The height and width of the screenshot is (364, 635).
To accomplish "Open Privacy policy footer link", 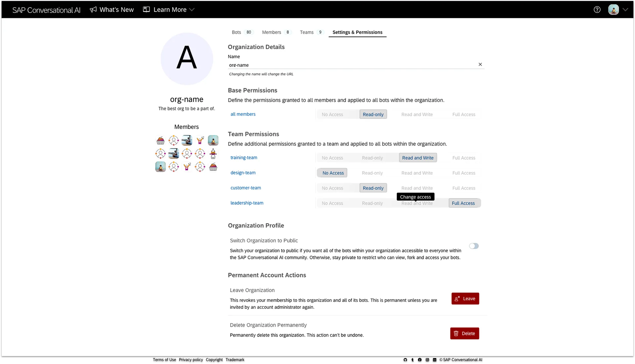I will pyautogui.click(x=191, y=360).
